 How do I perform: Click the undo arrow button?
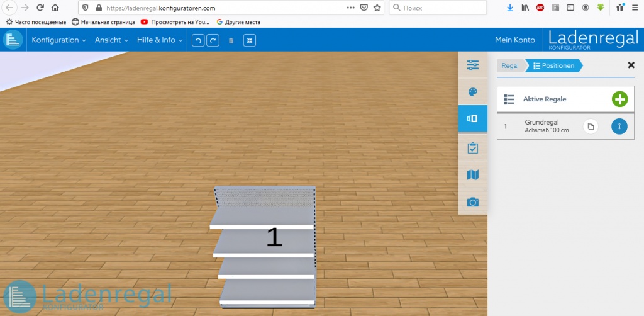click(198, 40)
